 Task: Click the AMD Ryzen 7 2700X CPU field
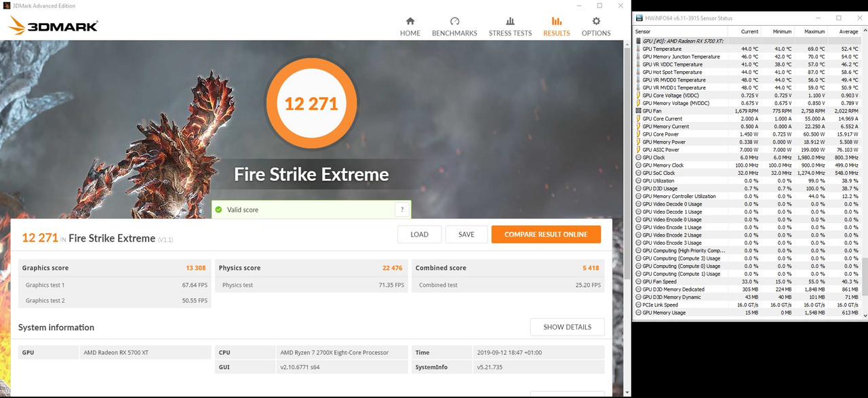(x=342, y=353)
